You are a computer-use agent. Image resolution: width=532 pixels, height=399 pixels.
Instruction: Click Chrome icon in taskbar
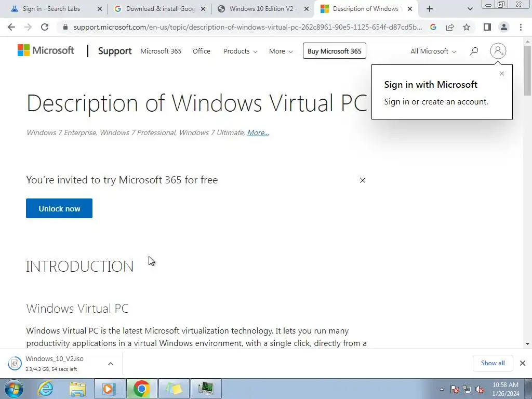[142, 389]
